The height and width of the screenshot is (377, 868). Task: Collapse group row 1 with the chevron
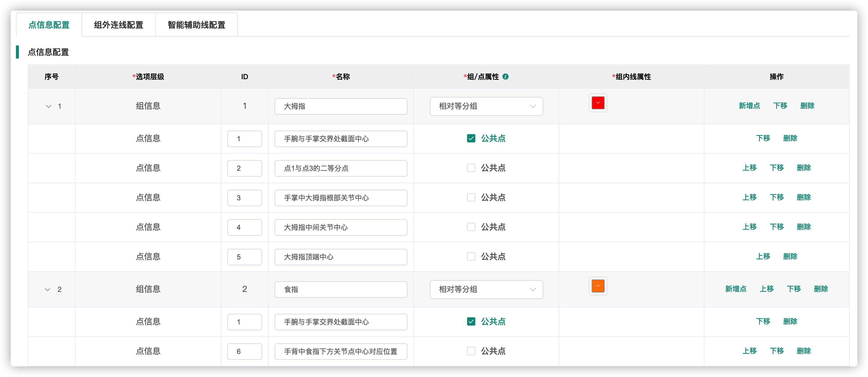tap(48, 106)
